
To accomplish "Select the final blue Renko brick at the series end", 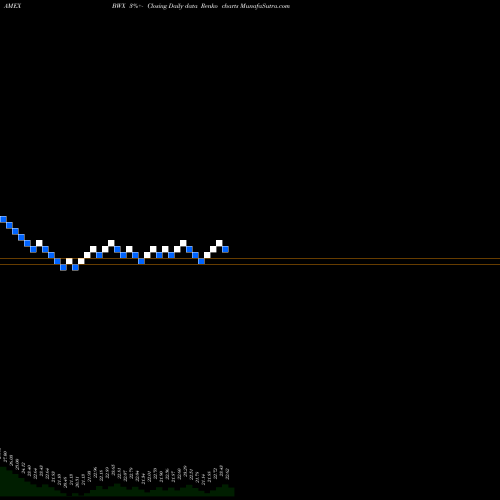I will pos(225,249).
